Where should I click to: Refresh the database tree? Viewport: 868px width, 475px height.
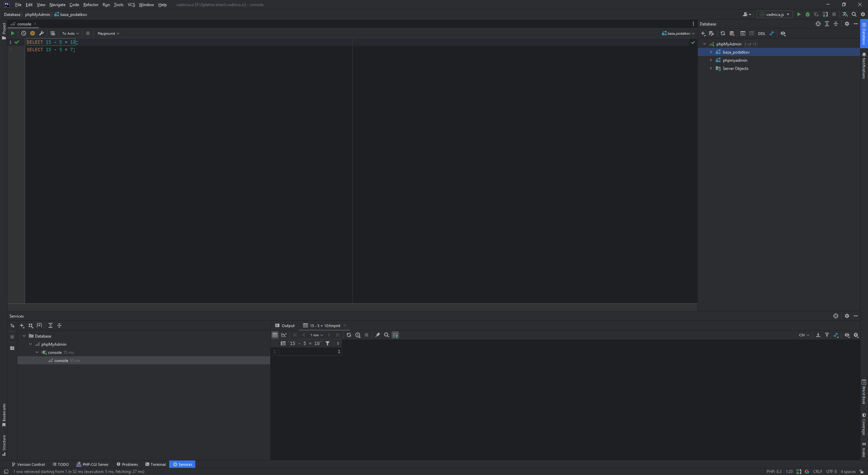[723, 34]
